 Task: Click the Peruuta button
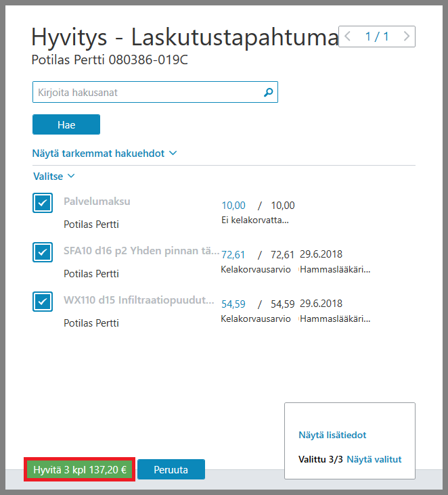171,469
